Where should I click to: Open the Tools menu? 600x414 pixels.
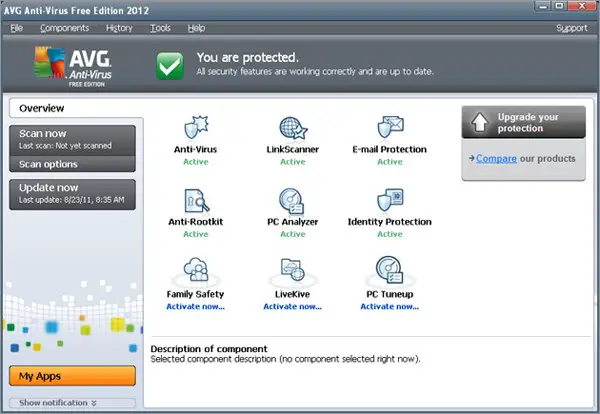(160, 28)
